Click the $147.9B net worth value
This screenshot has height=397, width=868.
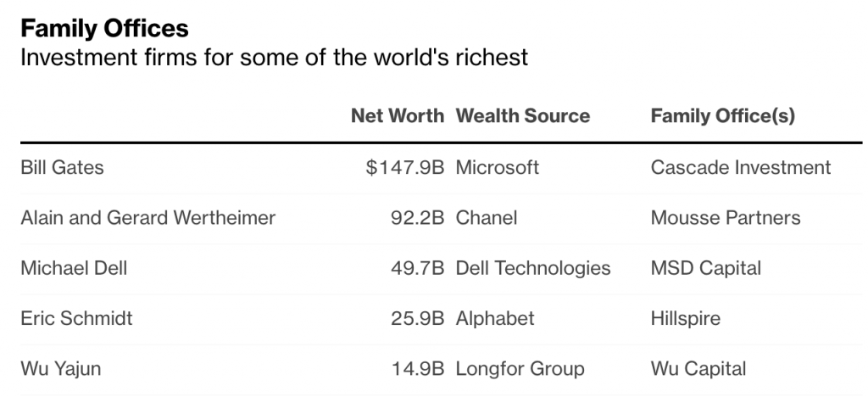(x=405, y=168)
